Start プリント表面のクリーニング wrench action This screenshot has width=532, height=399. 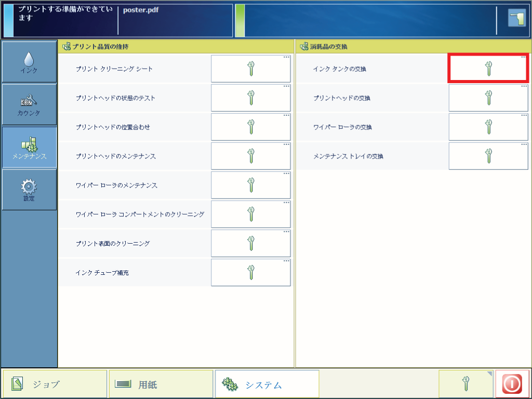pyautogui.click(x=251, y=244)
